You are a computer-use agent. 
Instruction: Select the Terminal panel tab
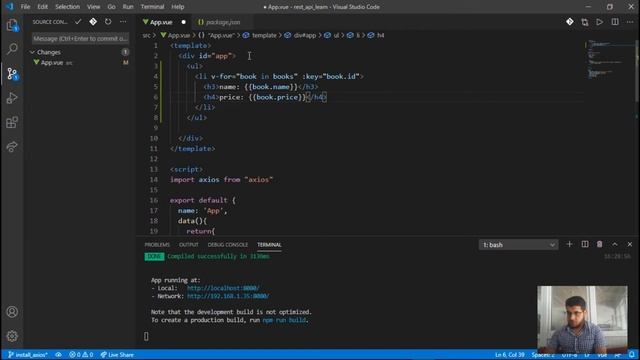pyautogui.click(x=269, y=244)
